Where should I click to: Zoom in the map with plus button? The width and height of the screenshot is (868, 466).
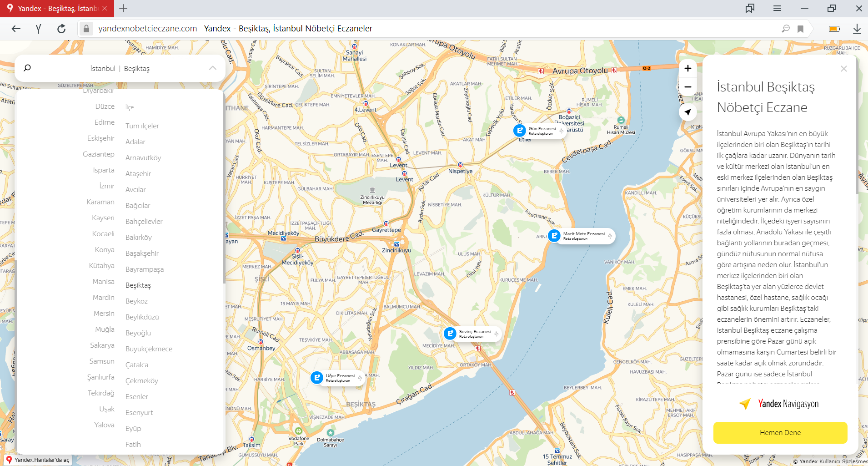pyautogui.click(x=687, y=68)
